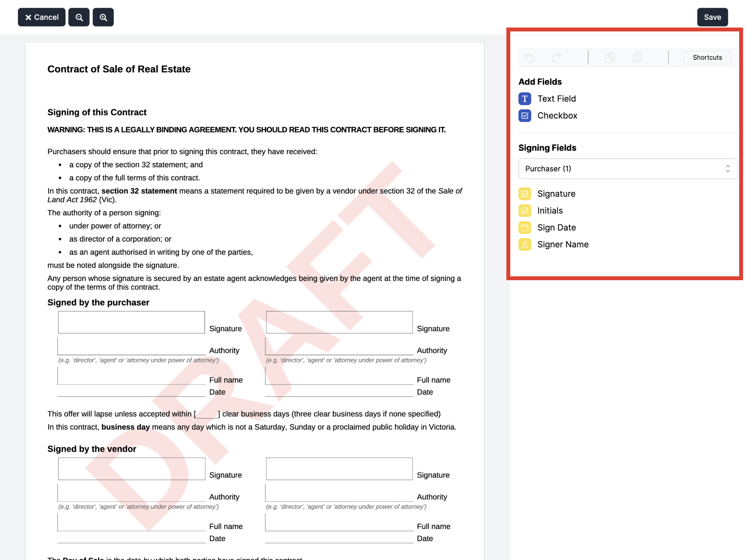
Task: Click the Contract of Sale of Real Estate title
Action: click(x=119, y=69)
